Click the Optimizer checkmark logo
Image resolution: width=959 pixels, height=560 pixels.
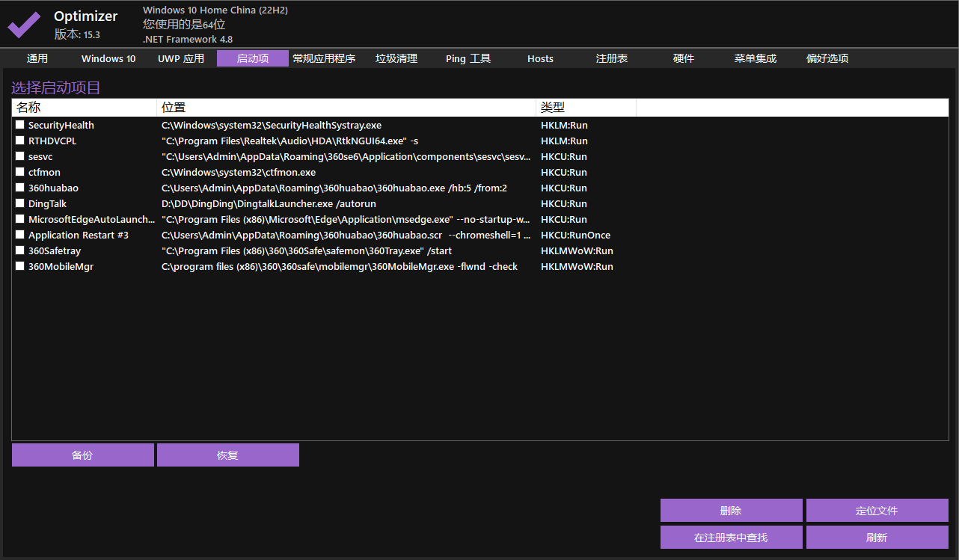point(23,25)
